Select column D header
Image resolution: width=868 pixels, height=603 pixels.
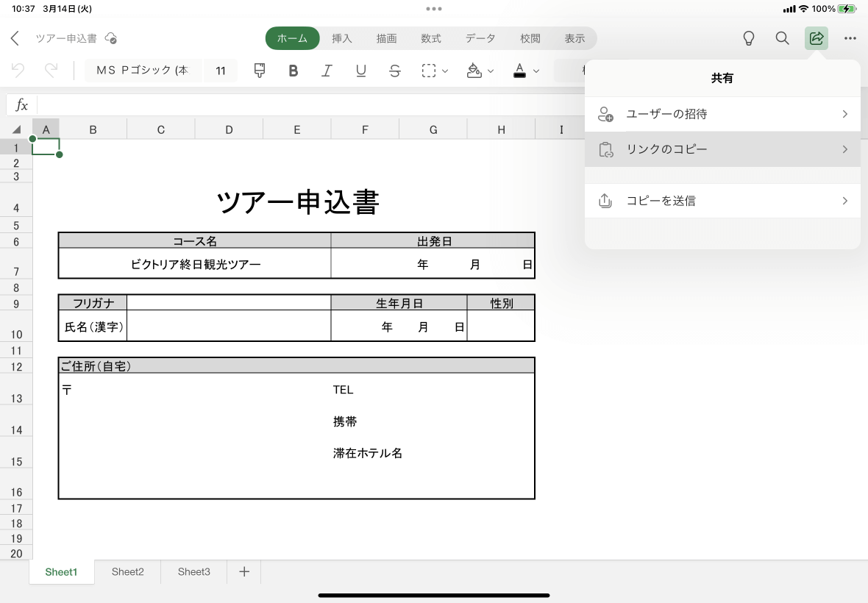coord(229,129)
